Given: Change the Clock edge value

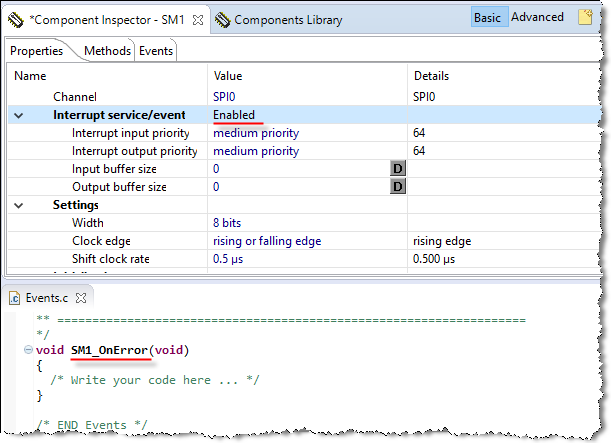Looking at the screenshot, I should (267, 241).
